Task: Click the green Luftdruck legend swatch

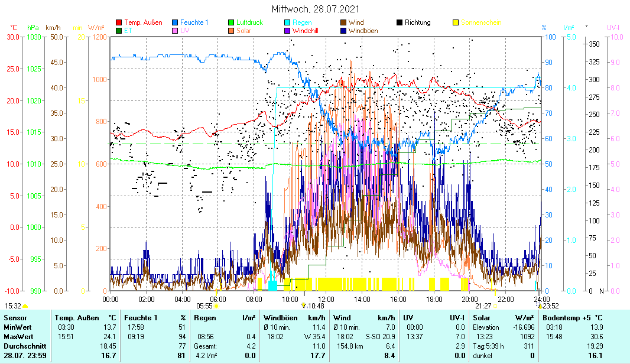Action: 231,22
